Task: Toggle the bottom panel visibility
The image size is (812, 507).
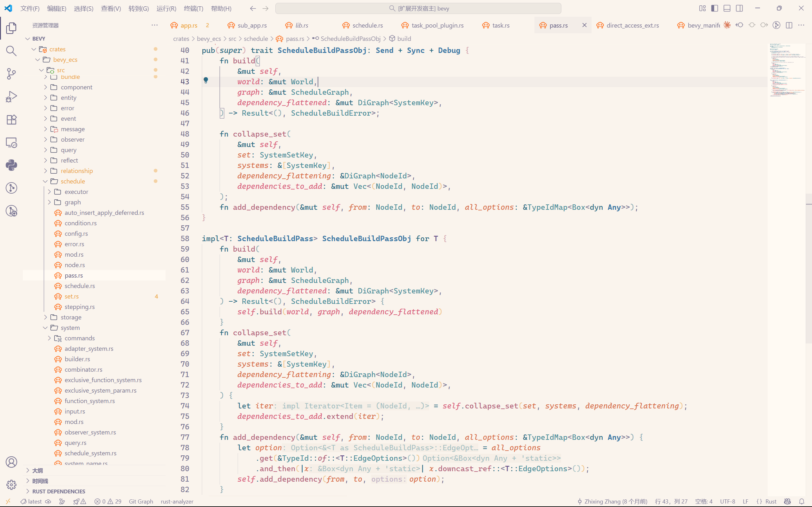Action: pos(727,8)
